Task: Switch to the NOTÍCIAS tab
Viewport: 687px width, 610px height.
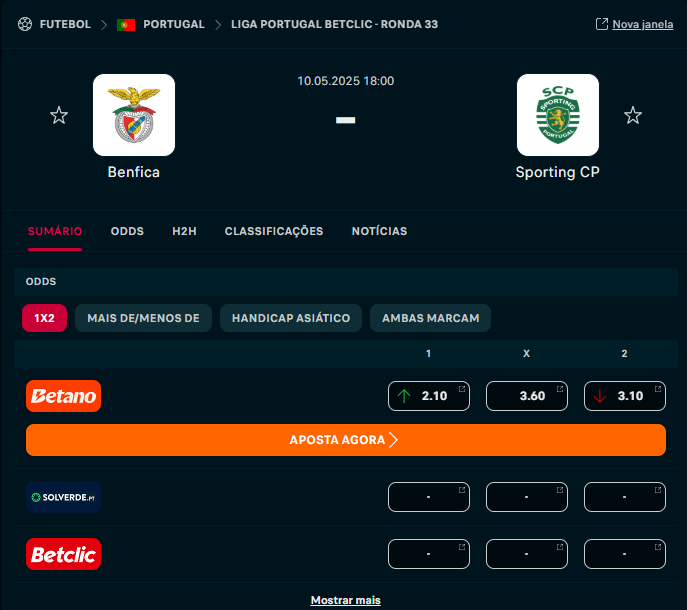Action: (379, 231)
